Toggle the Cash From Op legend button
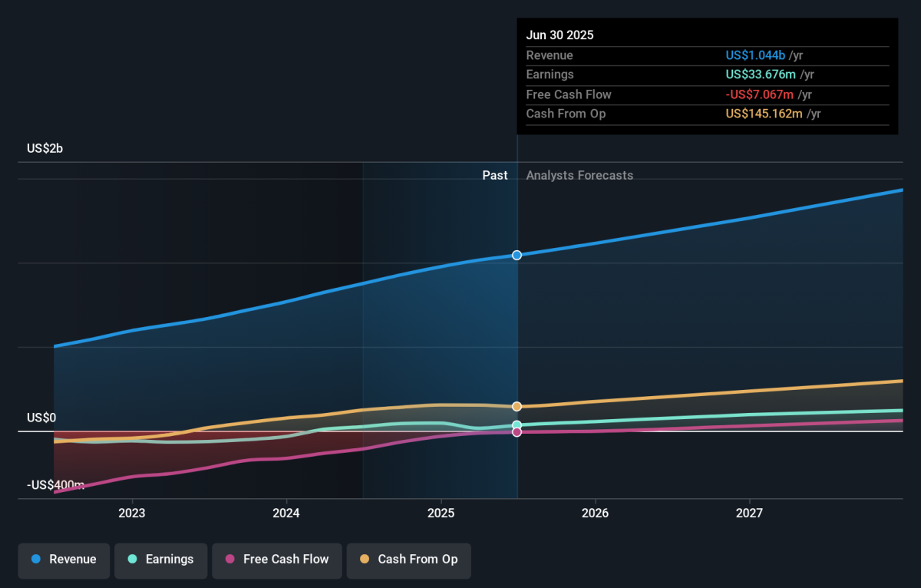Image resolution: width=921 pixels, height=588 pixels. 409,560
